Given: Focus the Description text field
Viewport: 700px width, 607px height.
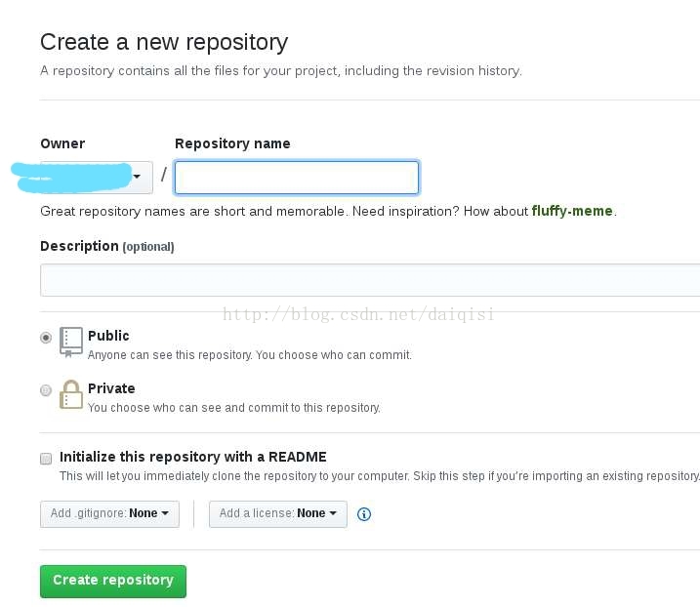Looking at the screenshot, I should pos(370,280).
